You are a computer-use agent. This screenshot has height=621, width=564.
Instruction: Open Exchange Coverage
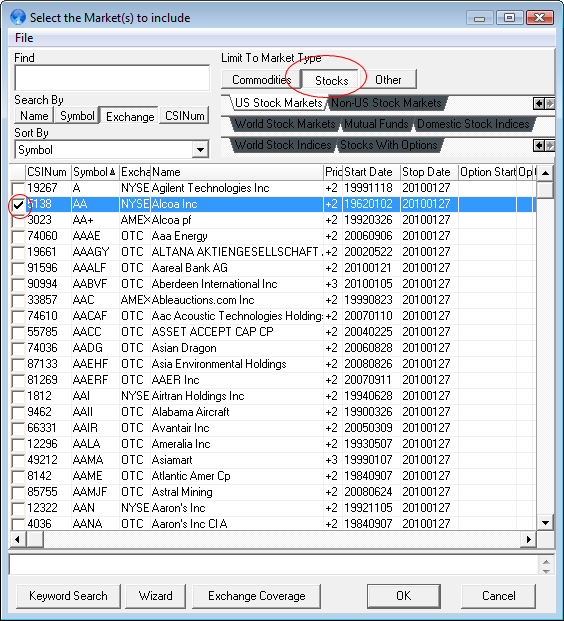[256, 596]
